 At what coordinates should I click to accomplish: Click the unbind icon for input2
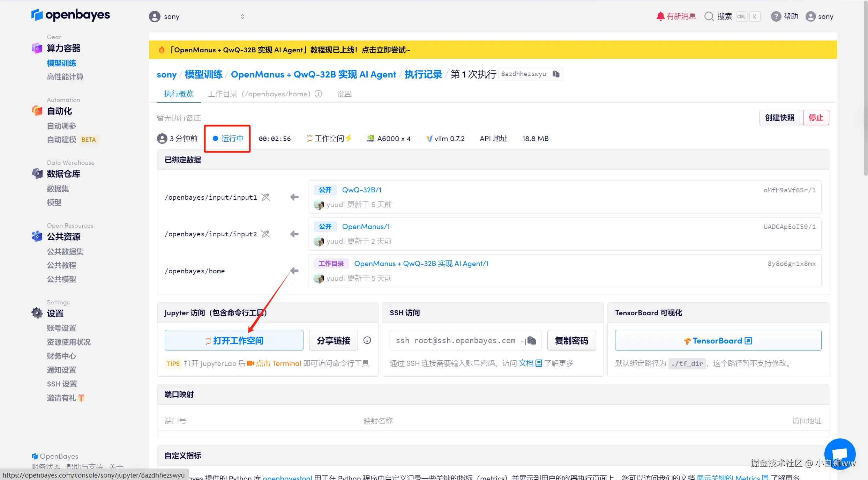pyautogui.click(x=266, y=234)
